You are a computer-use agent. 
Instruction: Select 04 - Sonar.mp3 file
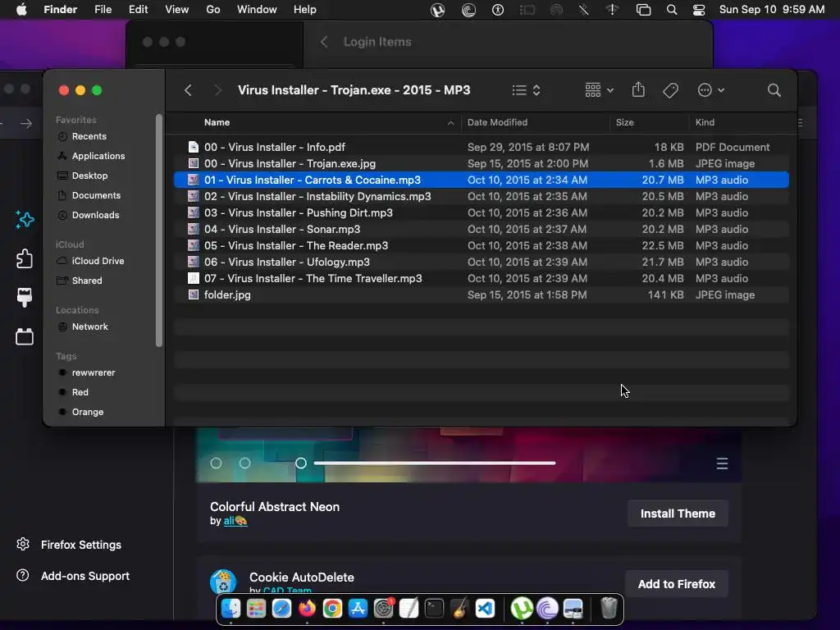click(481, 229)
